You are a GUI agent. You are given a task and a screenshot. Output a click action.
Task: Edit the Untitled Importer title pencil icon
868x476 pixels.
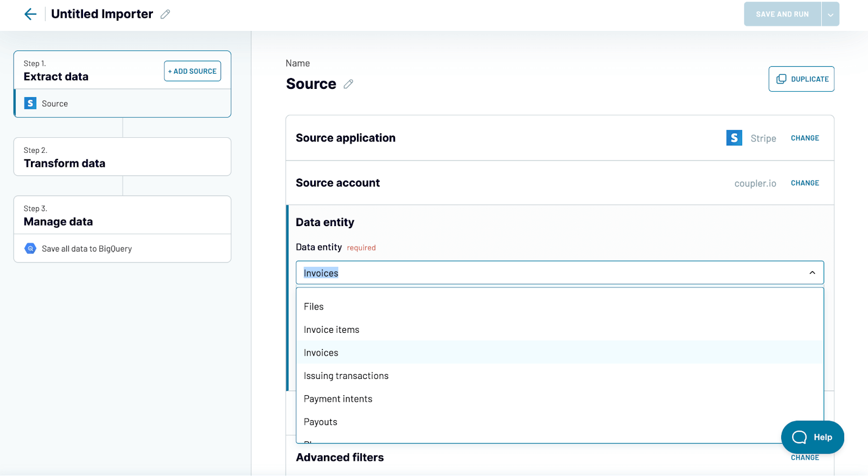pos(165,15)
